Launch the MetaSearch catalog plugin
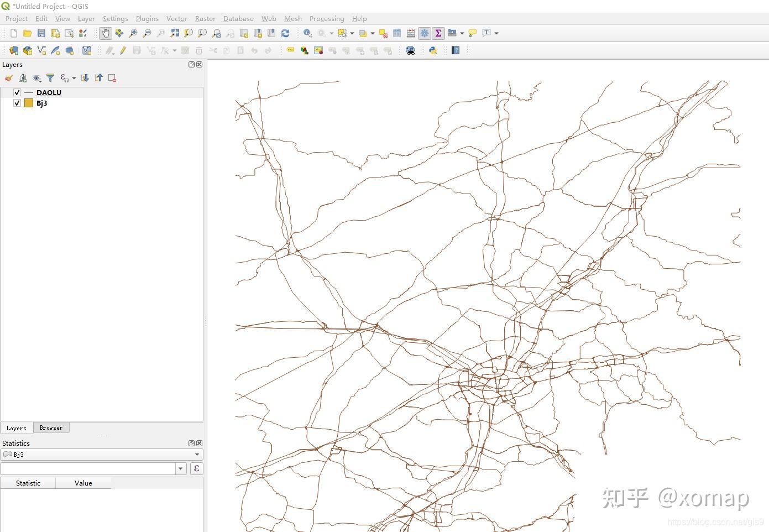Viewport: 769px width, 532px height. pyautogui.click(x=410, y=50)
